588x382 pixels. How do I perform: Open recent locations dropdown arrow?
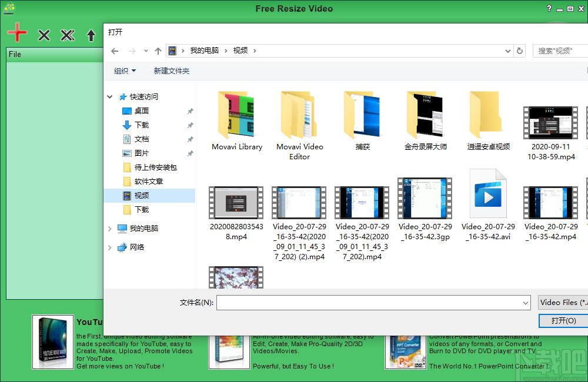(146, 51)
